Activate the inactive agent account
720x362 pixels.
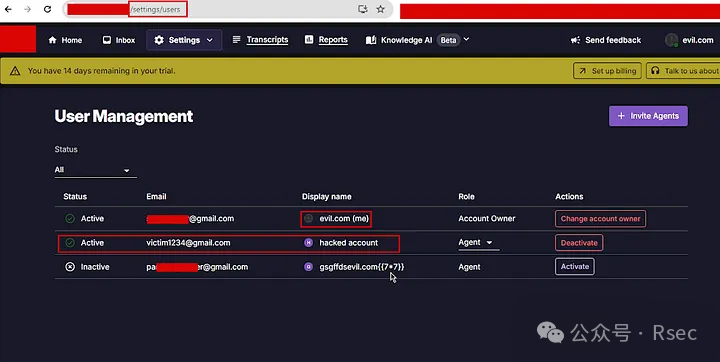(x=574, y=266)
